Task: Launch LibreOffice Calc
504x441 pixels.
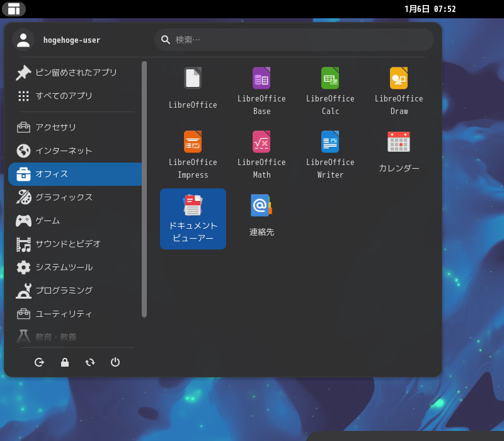Action: click(x=330, y=89)
